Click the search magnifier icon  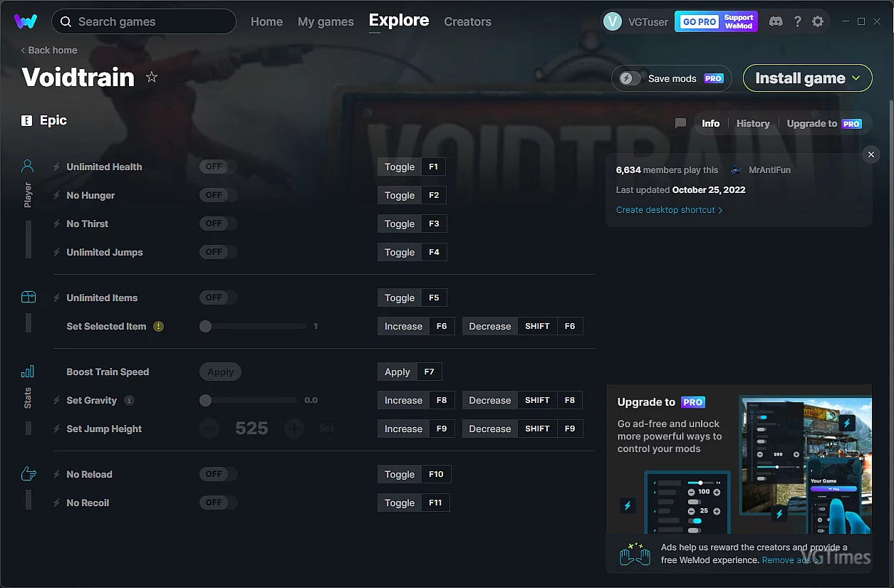point(66,21)
